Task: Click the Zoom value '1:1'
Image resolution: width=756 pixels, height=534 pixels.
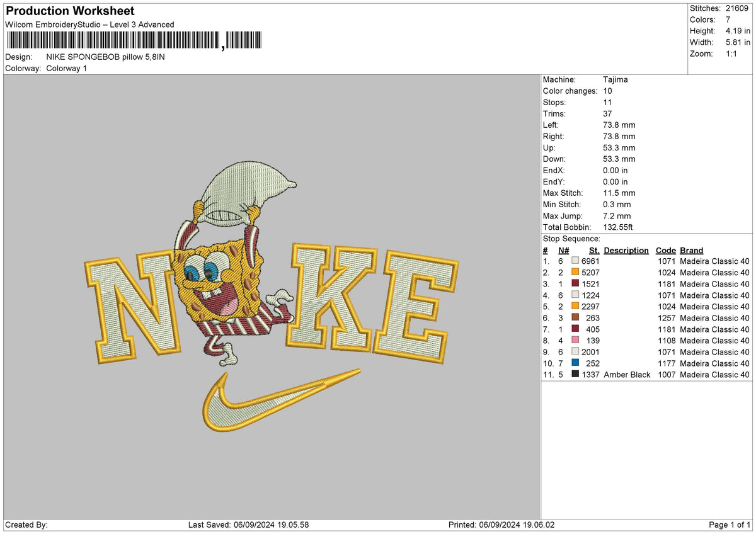Action: point(733,54)
